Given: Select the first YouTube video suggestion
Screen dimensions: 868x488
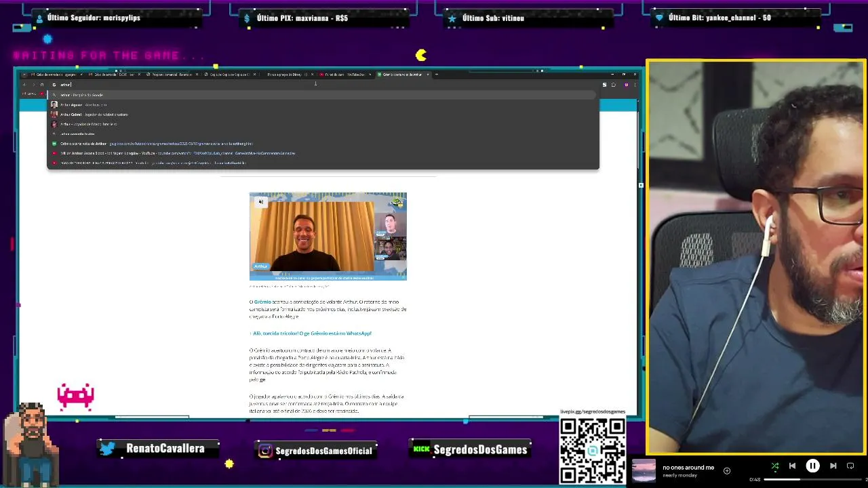Looking at the screenshot, I should (323, 153).
